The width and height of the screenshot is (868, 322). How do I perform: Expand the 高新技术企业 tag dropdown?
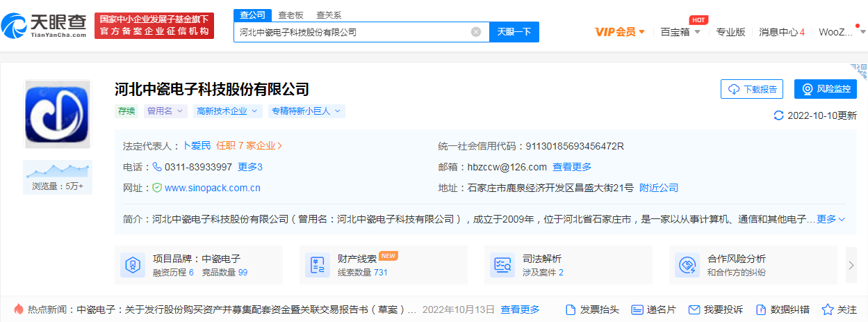pos(227,111)
